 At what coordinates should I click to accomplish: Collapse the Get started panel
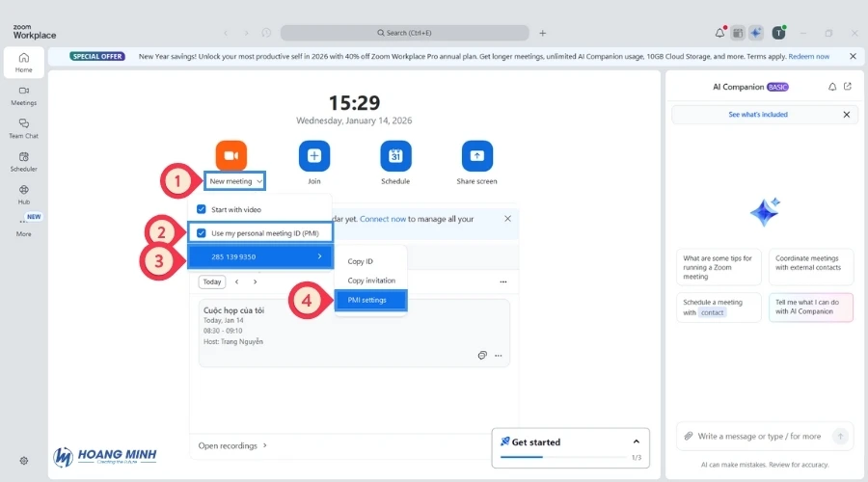636,442
